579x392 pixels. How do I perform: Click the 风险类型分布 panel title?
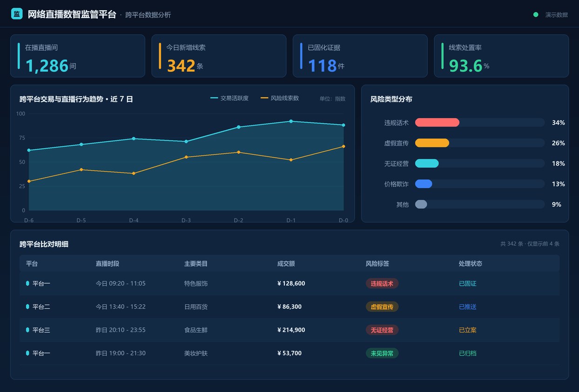tap(391, 99)
